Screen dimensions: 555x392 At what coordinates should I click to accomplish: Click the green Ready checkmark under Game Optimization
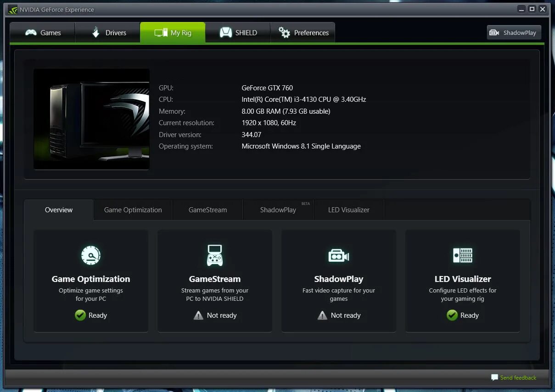point(80,315)
